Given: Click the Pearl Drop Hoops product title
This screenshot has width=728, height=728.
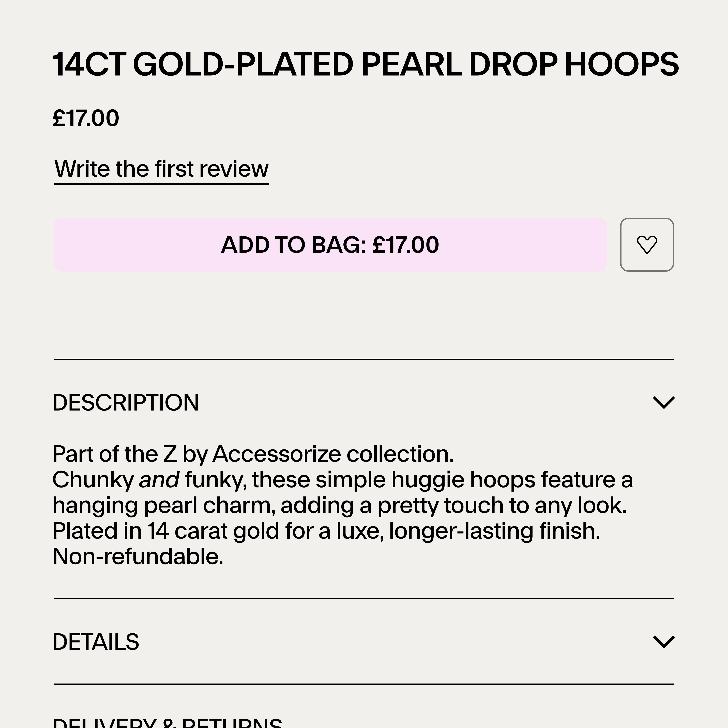Looking at the screenshot, I should pyautogui.click(x=366, y=64).
